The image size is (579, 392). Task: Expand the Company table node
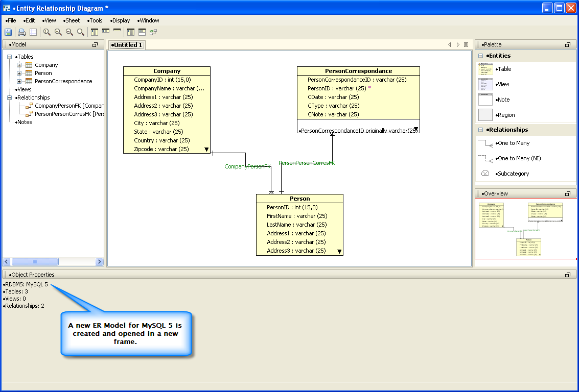(19, 65)
